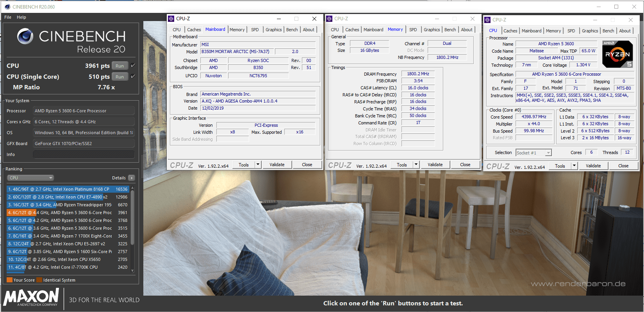
Task: Switch to SPD tab in Memory CPU-Z window
Action: pyautogui.click(x=413, y=30)
